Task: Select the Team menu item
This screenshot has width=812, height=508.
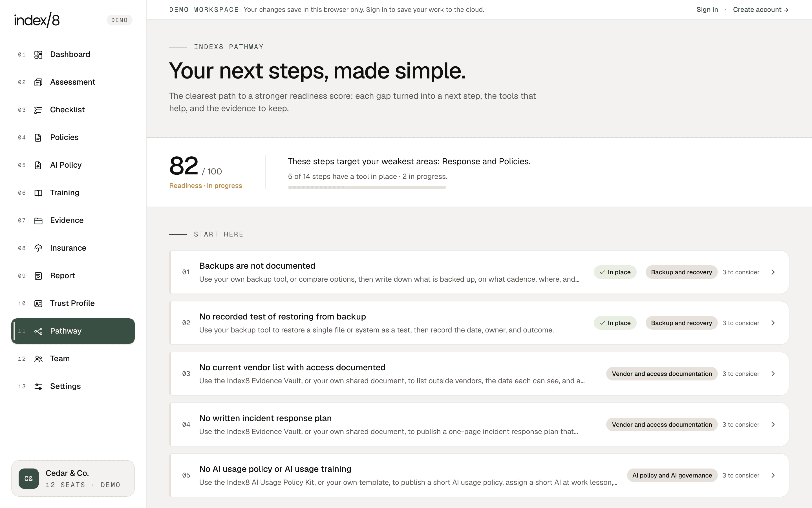Action: (73, 359)
